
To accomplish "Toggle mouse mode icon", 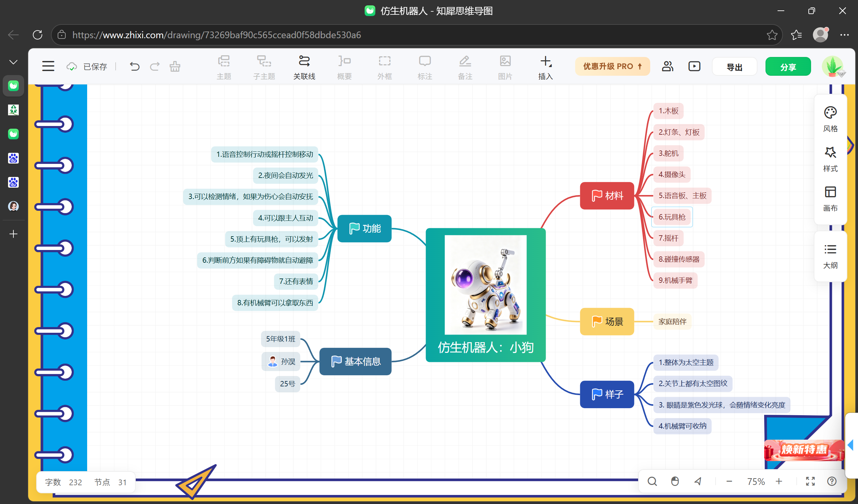I will coord(675,481).
